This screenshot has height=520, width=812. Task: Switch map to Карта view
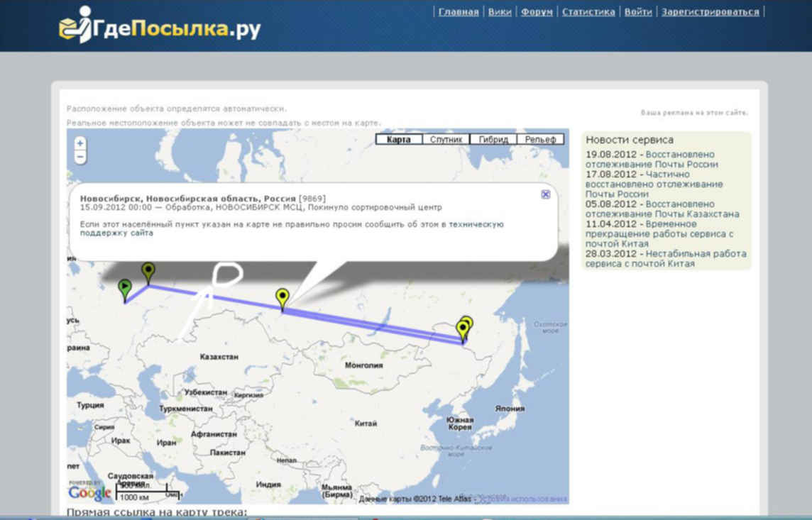(398, 139)
